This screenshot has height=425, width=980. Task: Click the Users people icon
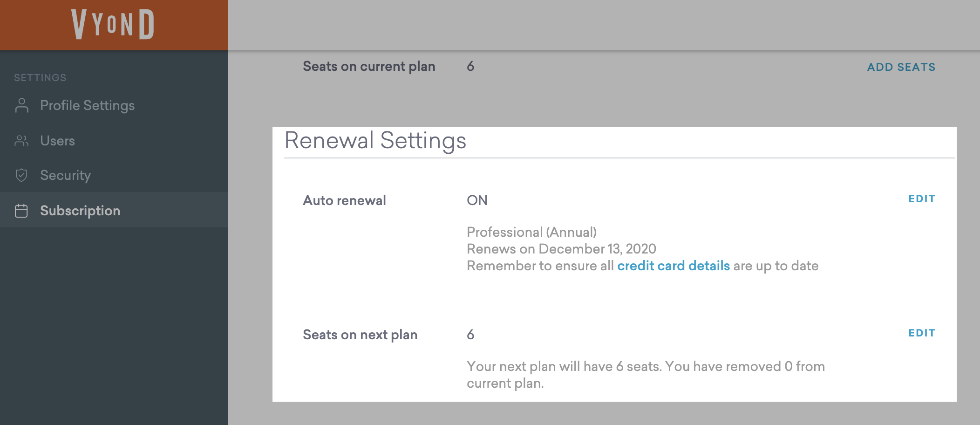coord(21,141)
